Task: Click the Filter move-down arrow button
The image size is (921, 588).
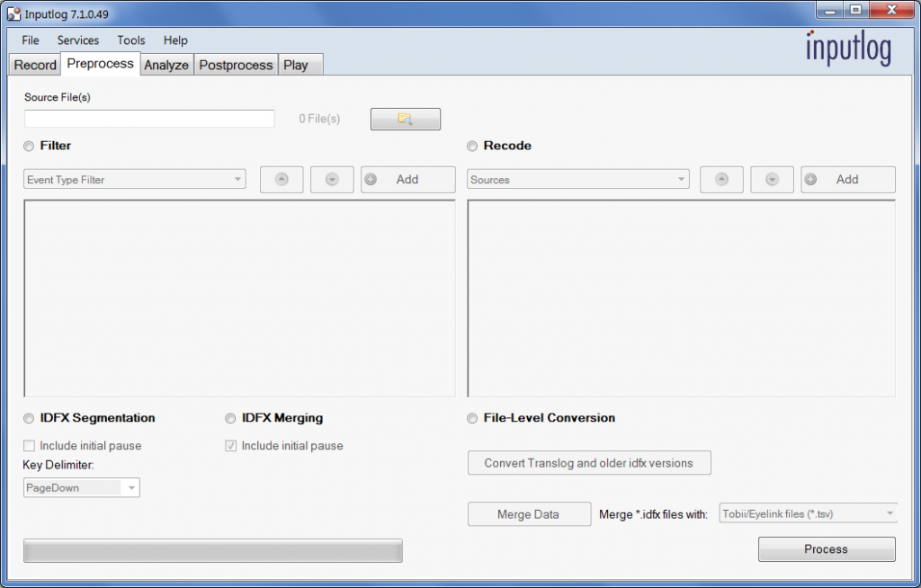Action: coord(332,180)
